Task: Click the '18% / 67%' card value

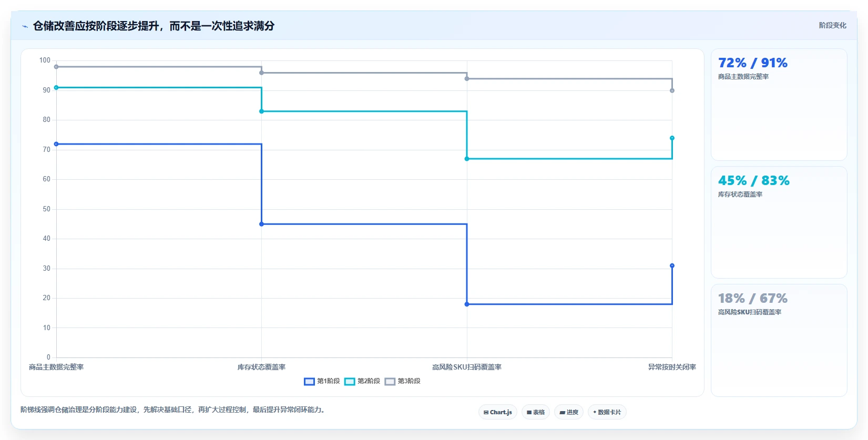Action: (x=753, y=299)
